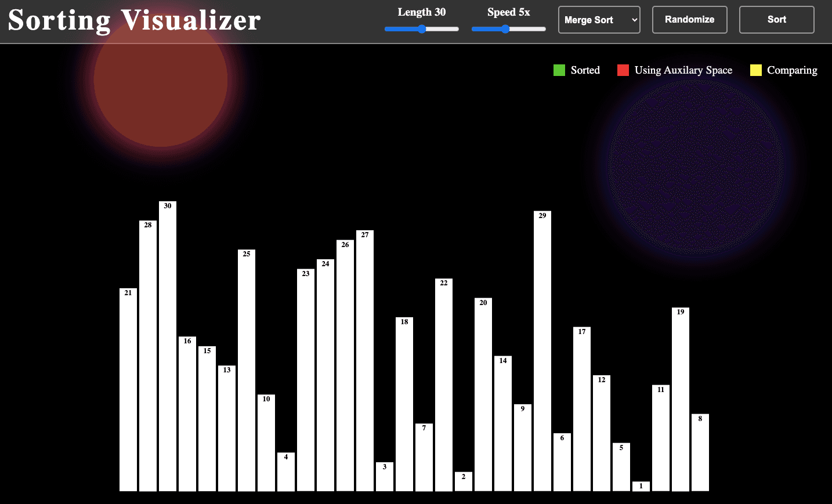
Task: Click the short bar labeled 2
Action: [x=464, y=481]
